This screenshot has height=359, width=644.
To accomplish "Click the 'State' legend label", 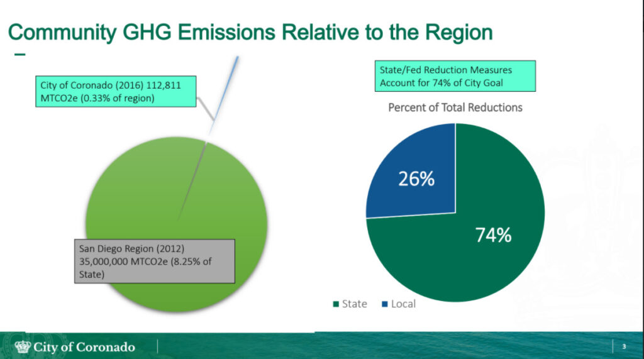I will pyautogui.click(x=354, y=304).
